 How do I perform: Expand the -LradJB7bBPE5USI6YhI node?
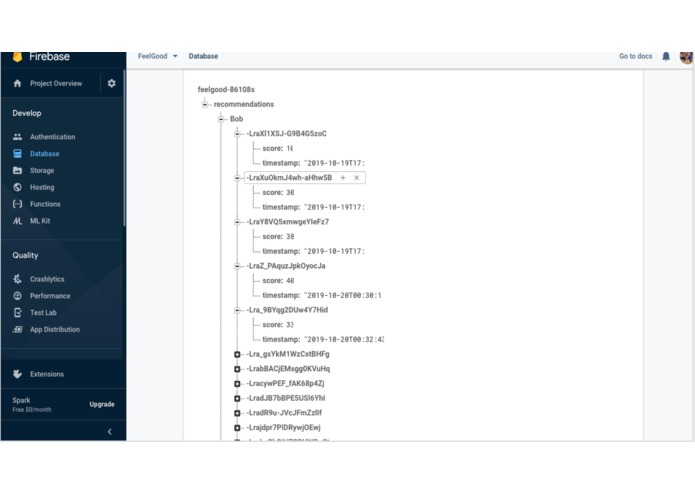pyautogui.click(x=237, y=398)
